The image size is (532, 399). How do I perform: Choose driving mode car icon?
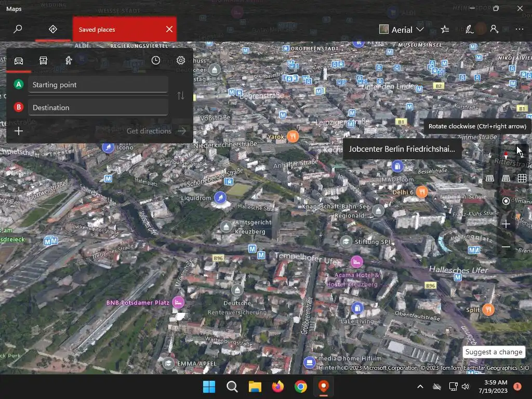tap(19, 61)
